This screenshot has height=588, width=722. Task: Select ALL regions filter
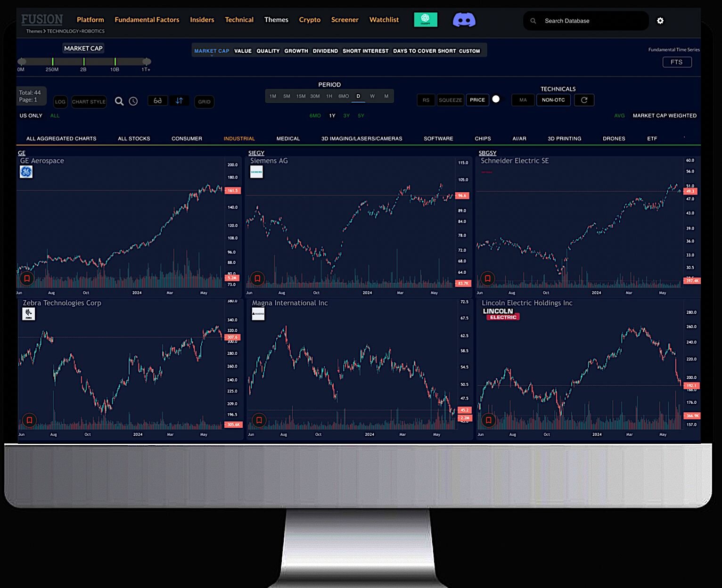click(55, 115)
